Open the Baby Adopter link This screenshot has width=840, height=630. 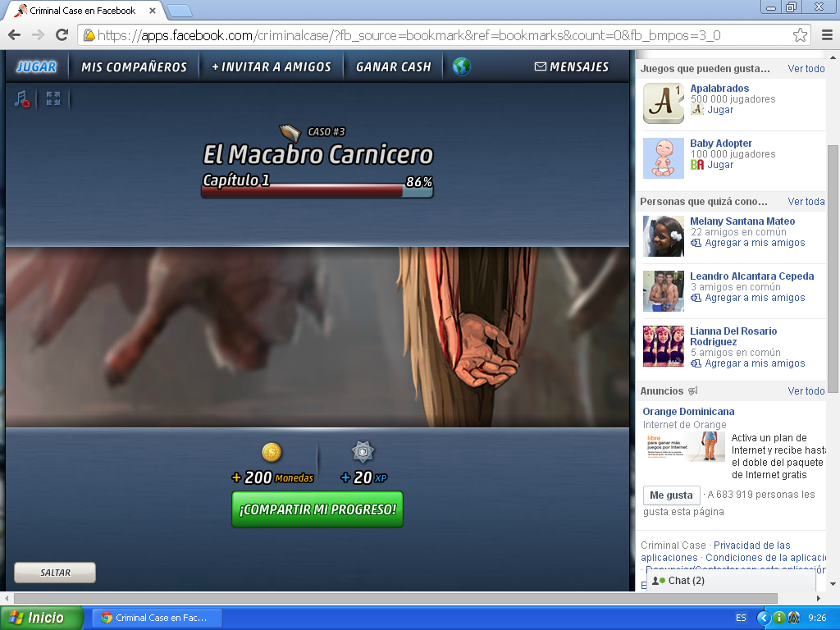(721, 143)
